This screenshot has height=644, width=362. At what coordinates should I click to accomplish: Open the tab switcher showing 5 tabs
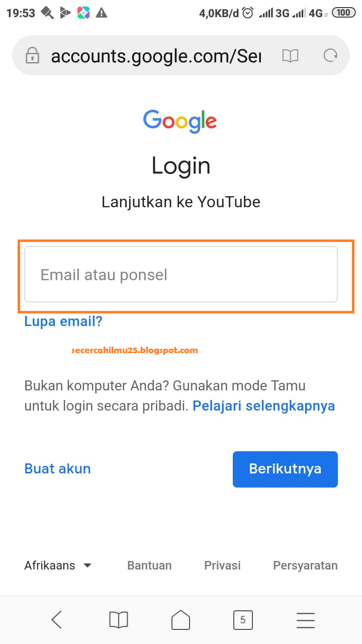tap(243, 620)
